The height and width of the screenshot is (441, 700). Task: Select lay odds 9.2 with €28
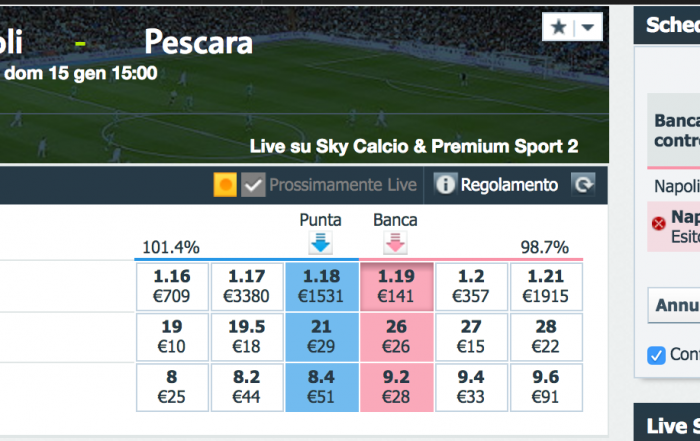pos(396,387)
